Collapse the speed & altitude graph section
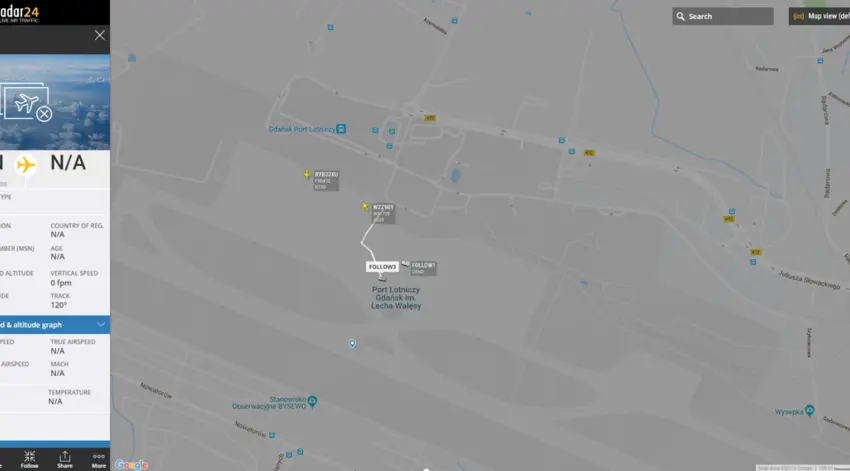 101,325
